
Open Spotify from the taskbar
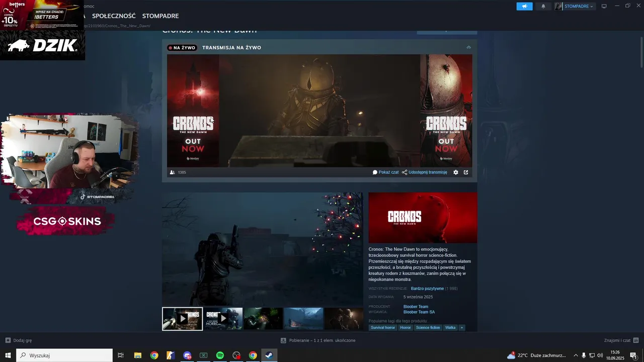point(220,355)
